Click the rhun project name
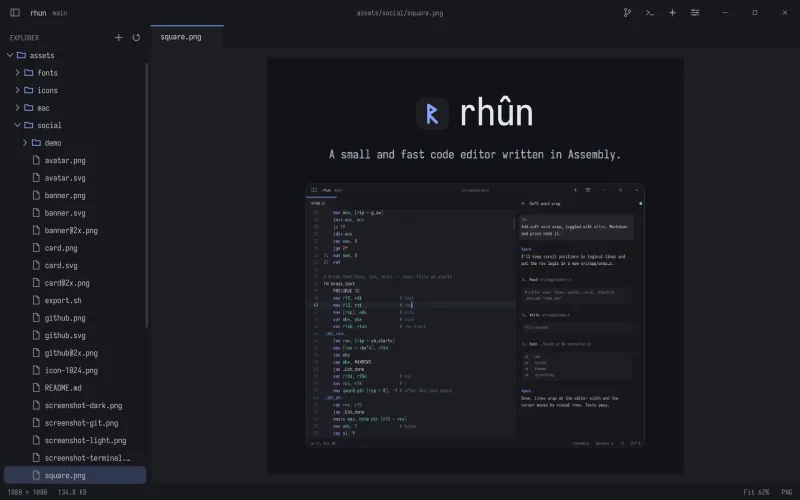This screenshot has width=800, height=500. point(38,13)
